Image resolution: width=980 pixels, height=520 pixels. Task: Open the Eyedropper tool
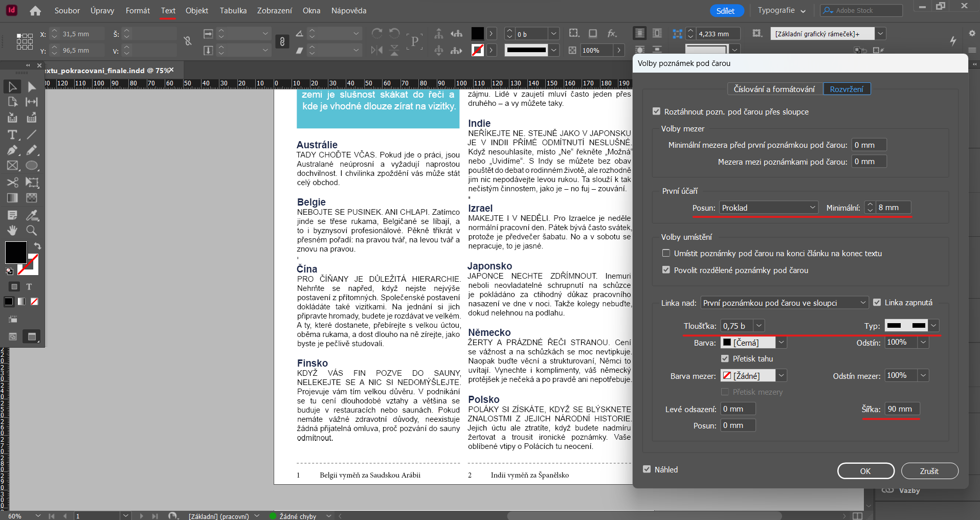[31, 215]
